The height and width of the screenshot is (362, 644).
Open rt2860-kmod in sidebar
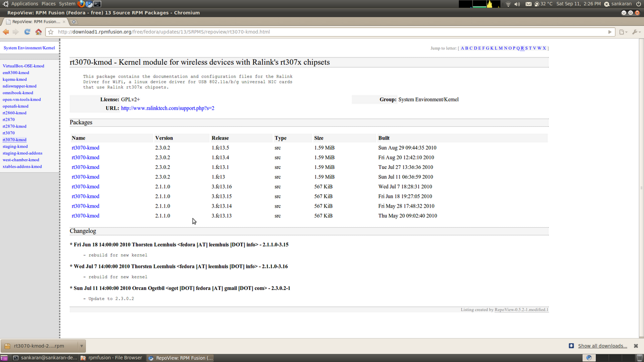click(14, 113)
